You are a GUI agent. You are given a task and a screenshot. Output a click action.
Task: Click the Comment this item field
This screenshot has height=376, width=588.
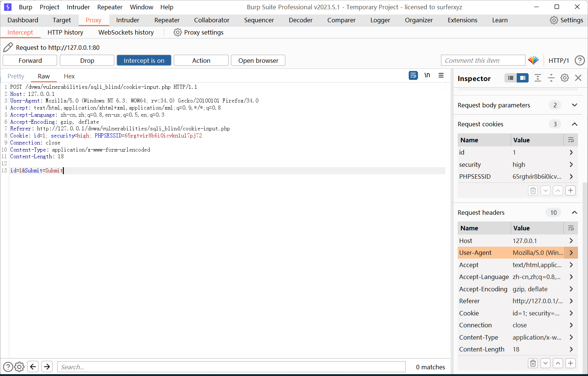(x=483, y=60)
